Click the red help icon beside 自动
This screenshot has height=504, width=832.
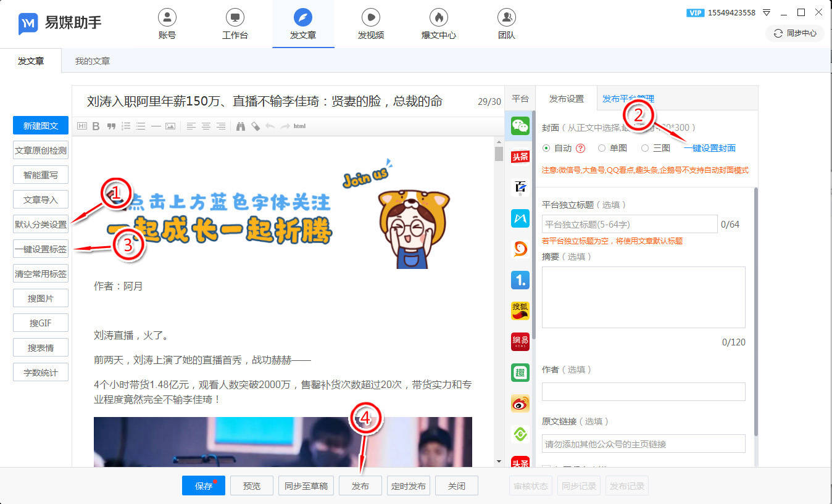[x=580, y=148]
